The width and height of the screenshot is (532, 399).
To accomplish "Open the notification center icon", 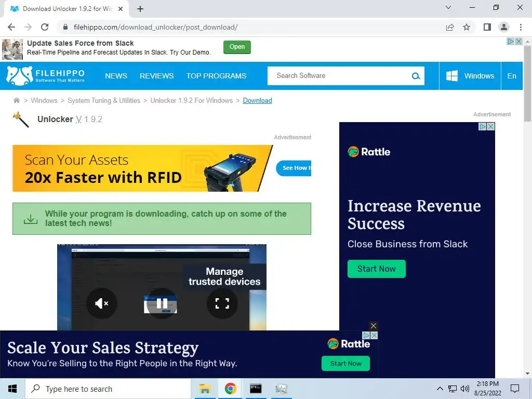I will (x=515, y=389).
